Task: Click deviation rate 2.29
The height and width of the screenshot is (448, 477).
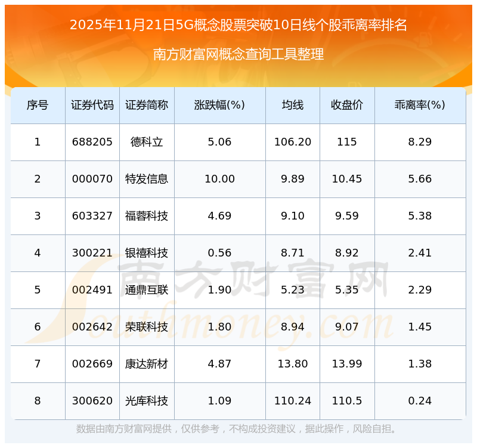Action: (420, 290)
